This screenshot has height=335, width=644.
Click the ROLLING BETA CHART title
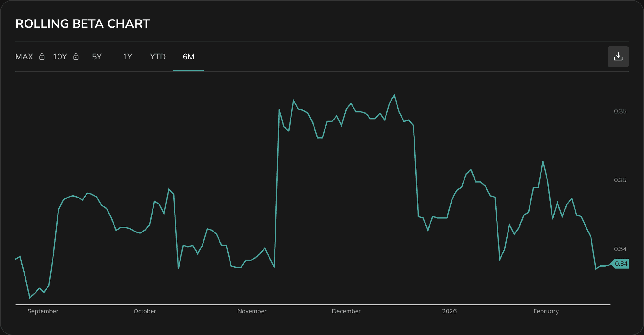pyautogui.click(x=83, y=24)
